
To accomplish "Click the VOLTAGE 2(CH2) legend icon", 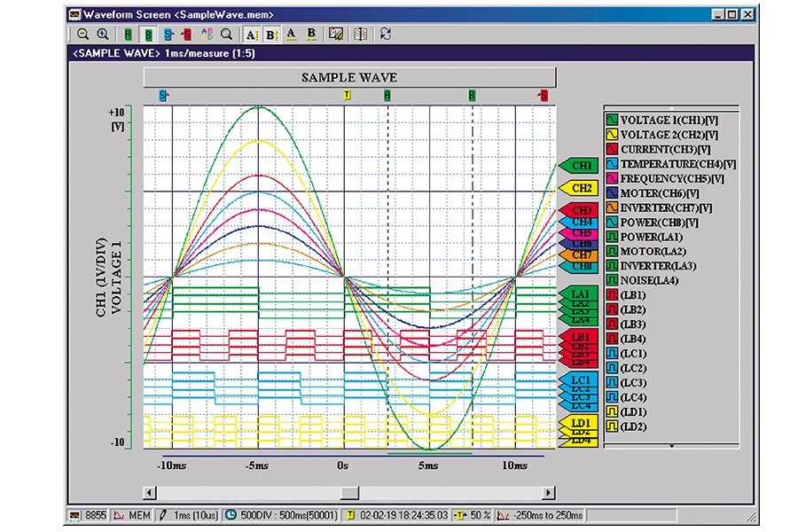I will 612,135.
